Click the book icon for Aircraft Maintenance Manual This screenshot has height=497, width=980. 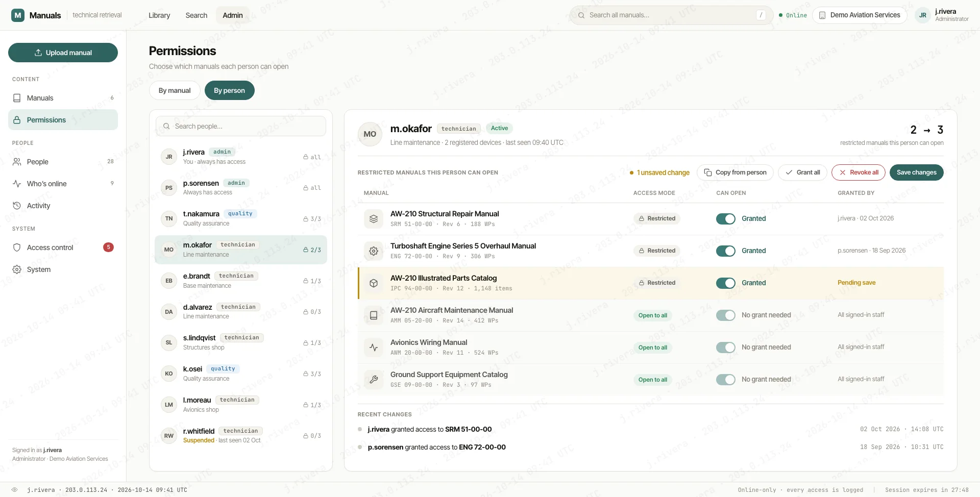[374, 315]
